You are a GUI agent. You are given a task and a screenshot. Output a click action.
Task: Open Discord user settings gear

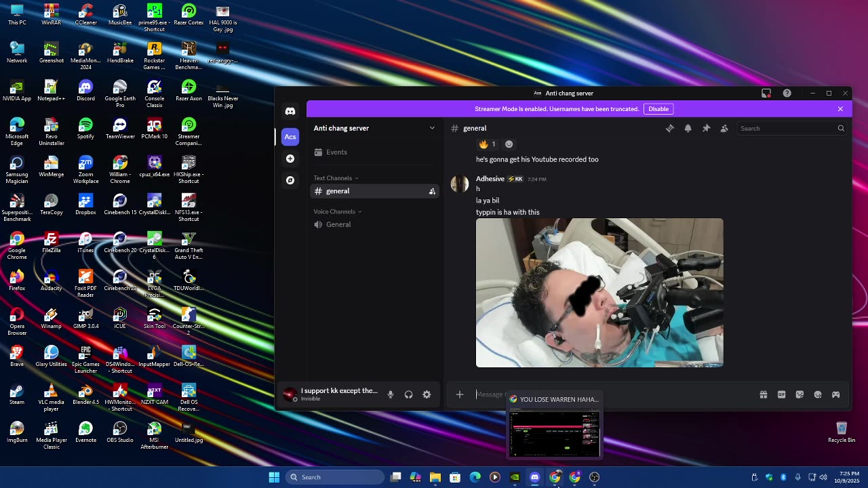427,394
